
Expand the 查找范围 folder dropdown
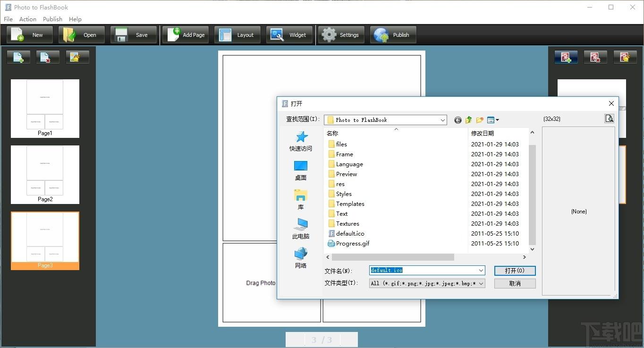442,120
